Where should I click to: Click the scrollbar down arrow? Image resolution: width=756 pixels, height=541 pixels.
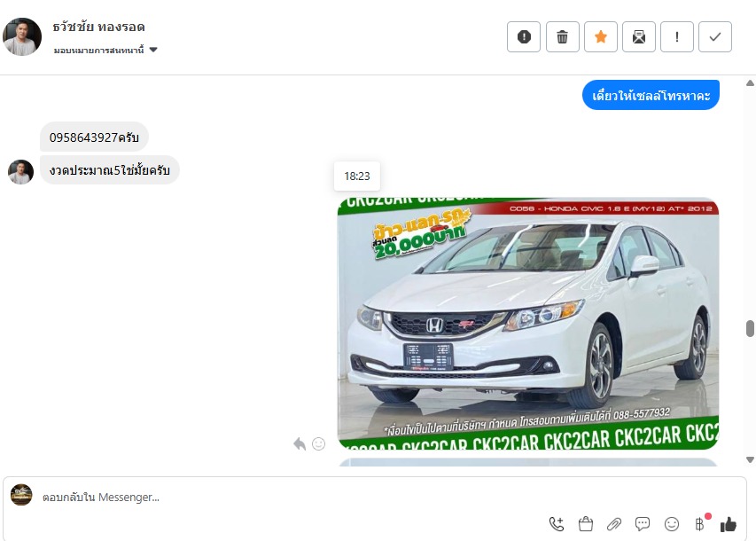coord(750,459)
